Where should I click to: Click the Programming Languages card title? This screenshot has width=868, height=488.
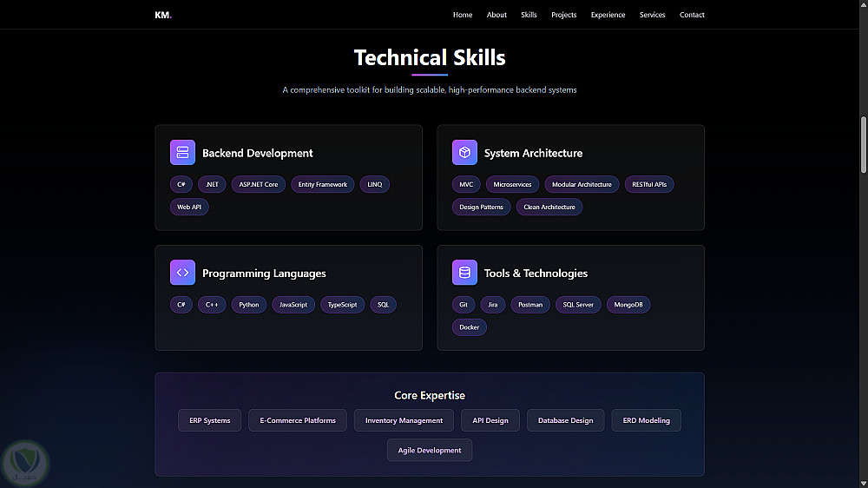click(264, 273)
